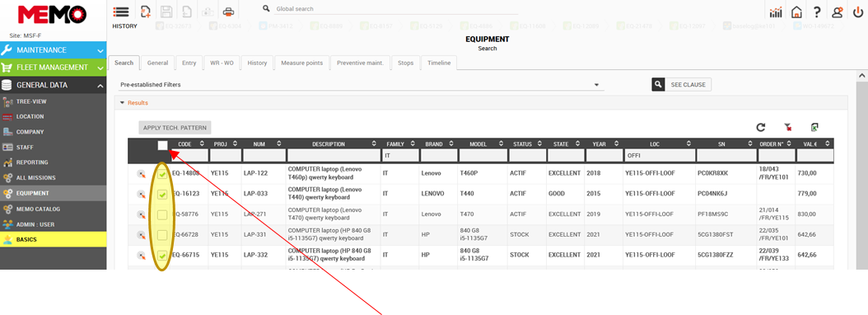The height and width of the screenshot is (315, 868).
Task: Expand the MAINTENANCE menu section
Action: click(x=54, y=50)
